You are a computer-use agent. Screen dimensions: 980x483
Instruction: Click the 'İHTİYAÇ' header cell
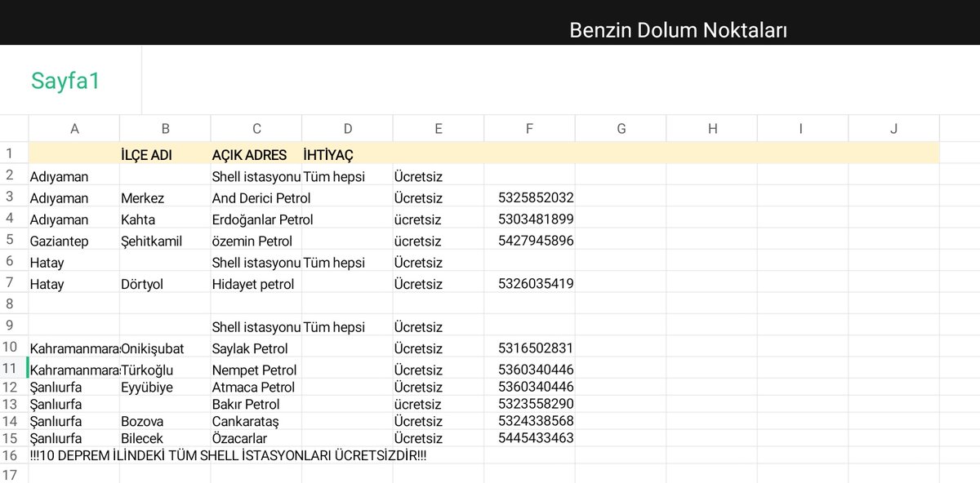pos(347,154)
